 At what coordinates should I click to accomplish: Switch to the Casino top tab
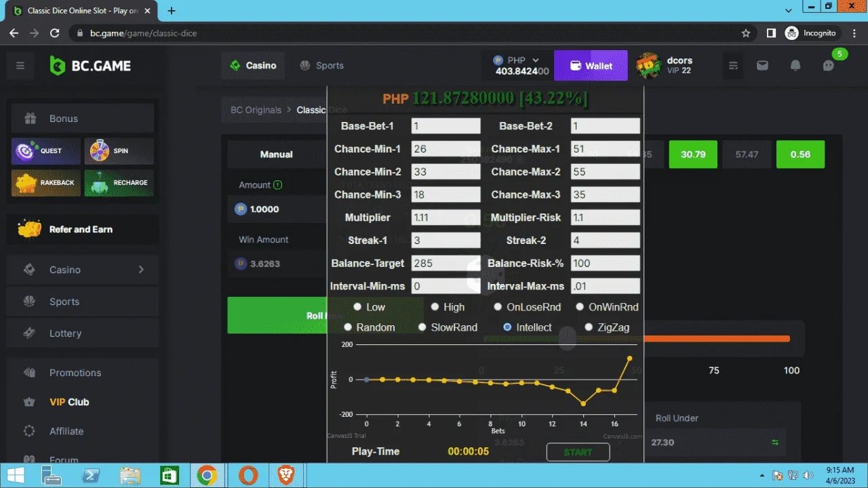tap(253, 66)
